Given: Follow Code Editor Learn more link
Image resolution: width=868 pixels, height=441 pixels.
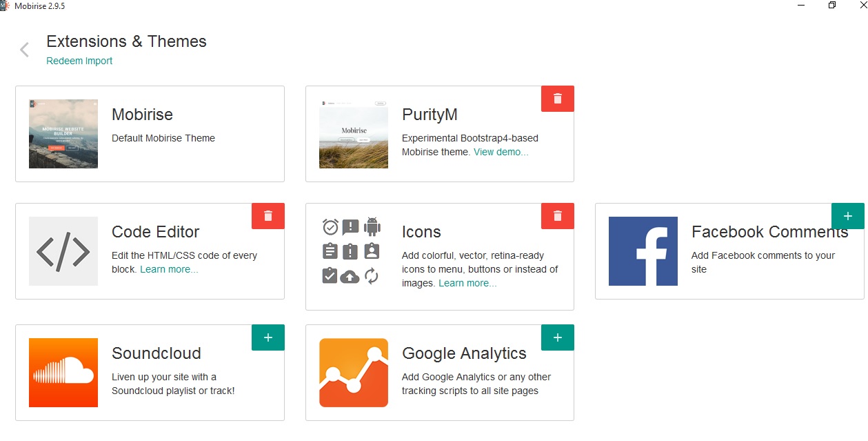Looking at the screenshot, I should coord(169,269).
